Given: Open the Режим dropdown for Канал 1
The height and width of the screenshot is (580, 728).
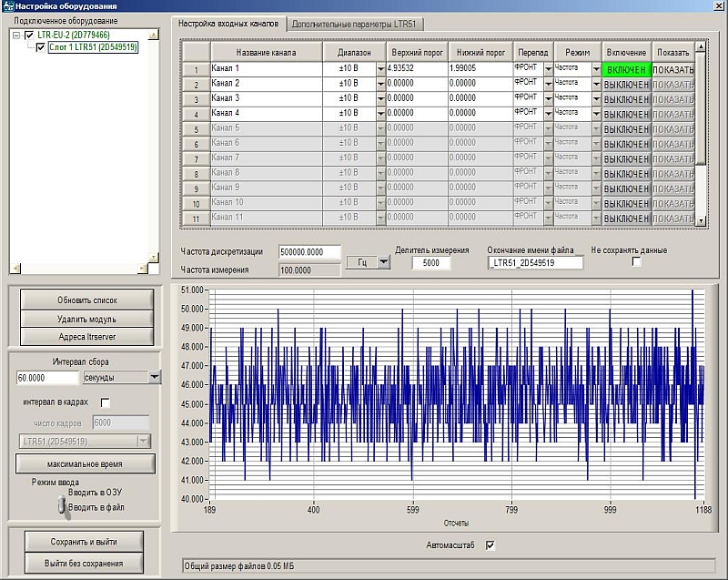Looking at the screenshot, I should click(x=597, y=68).
